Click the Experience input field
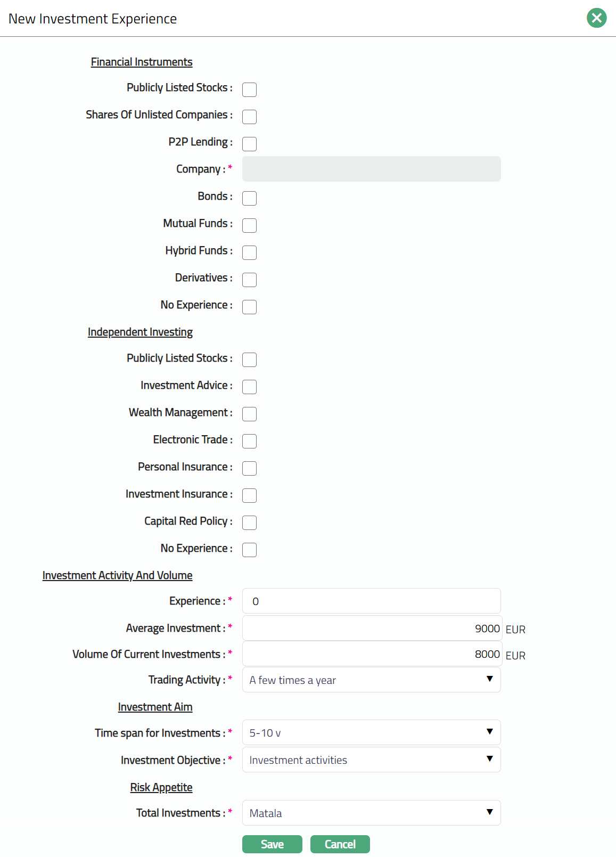 371,601
